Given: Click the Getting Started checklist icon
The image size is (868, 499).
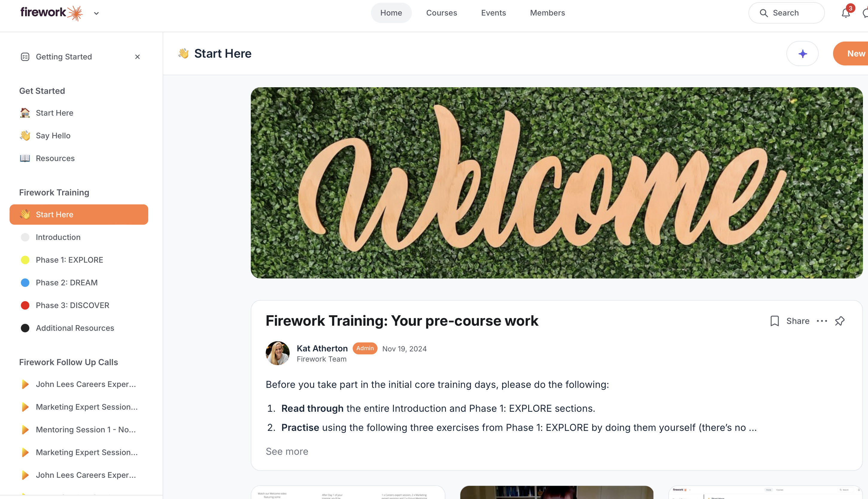Looking at the screenshot, I should (25, 56).
